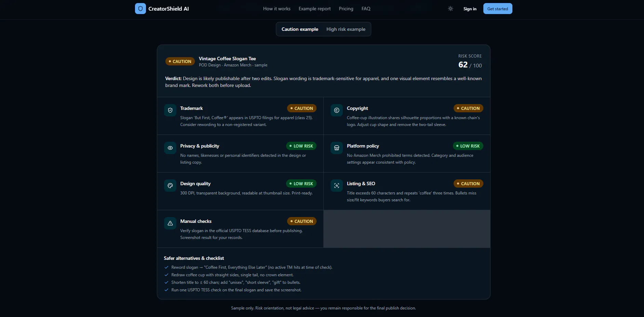Screen dimensions: 644x317
Task: Click the No names, likenesses description text
Action: pyautogui.click(x=243, y=159)
